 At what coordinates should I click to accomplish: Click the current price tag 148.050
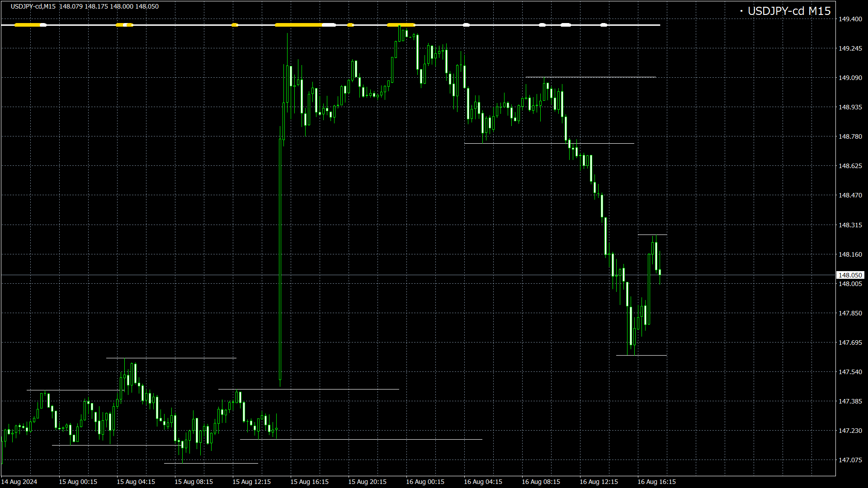850,275
